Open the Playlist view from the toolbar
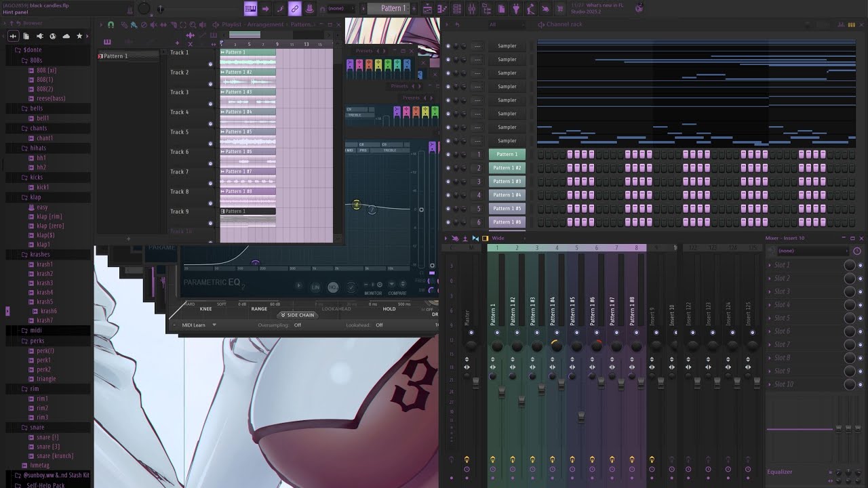This screenshot has width=868, height=488. tap(427, 9)
